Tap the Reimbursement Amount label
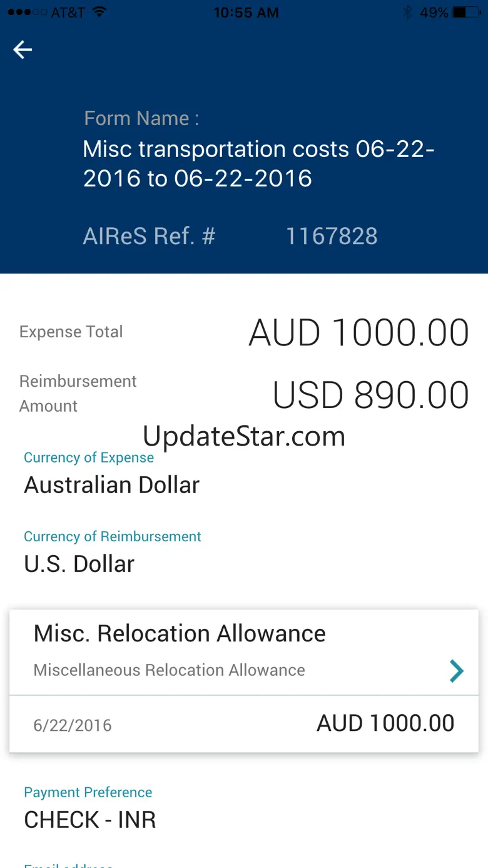 click(x=78, y=394)
